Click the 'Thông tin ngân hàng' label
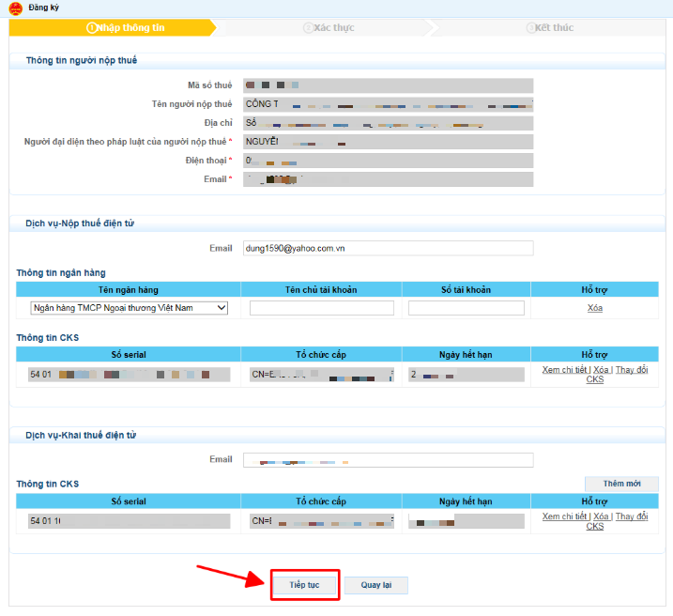The image size is (673, 616). coord(61,273)
